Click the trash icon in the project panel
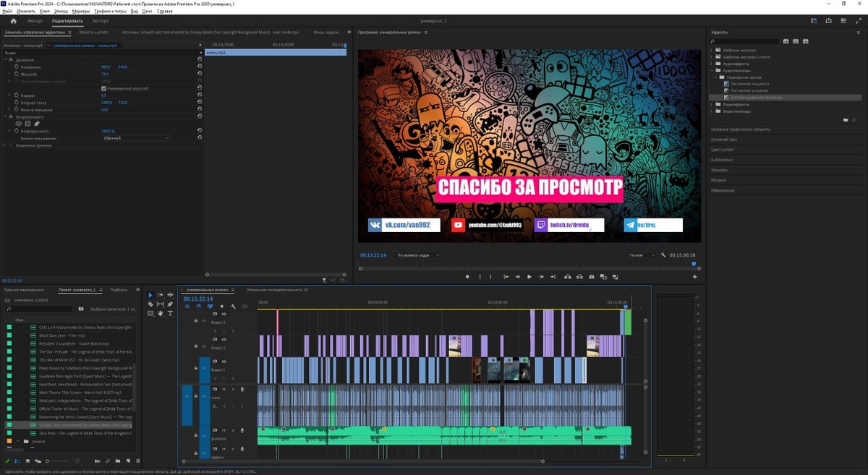 [137, 461]
